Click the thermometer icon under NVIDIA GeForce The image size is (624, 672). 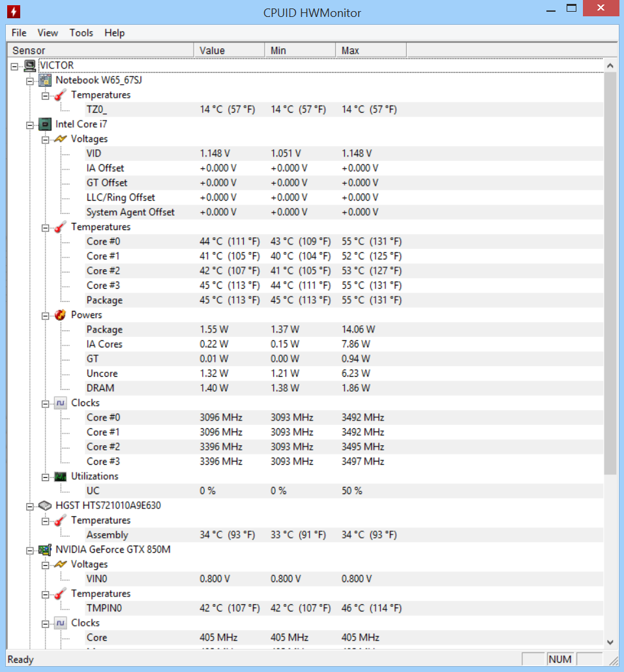point(61,594)
